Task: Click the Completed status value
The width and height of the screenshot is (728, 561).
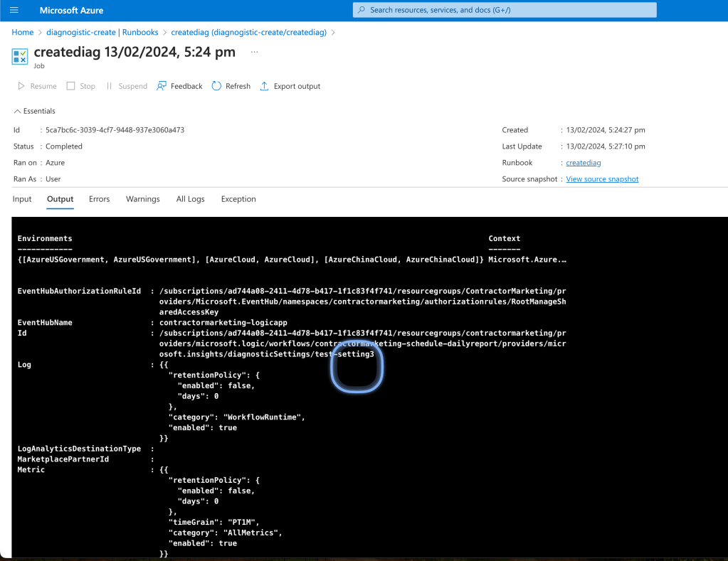Action: click(63, 146)
